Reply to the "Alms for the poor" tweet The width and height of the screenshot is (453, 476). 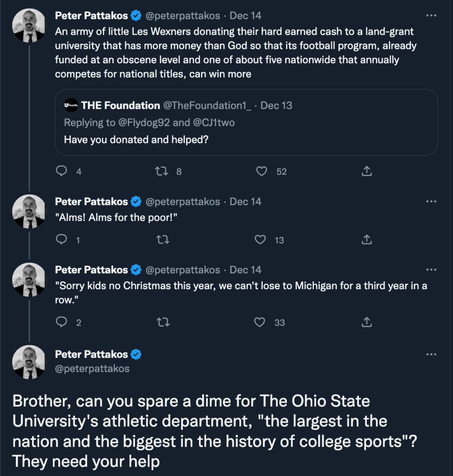point(62,240)
